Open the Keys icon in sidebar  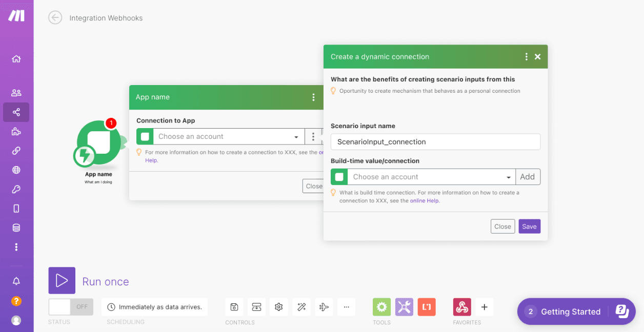[x=16, y=190]
